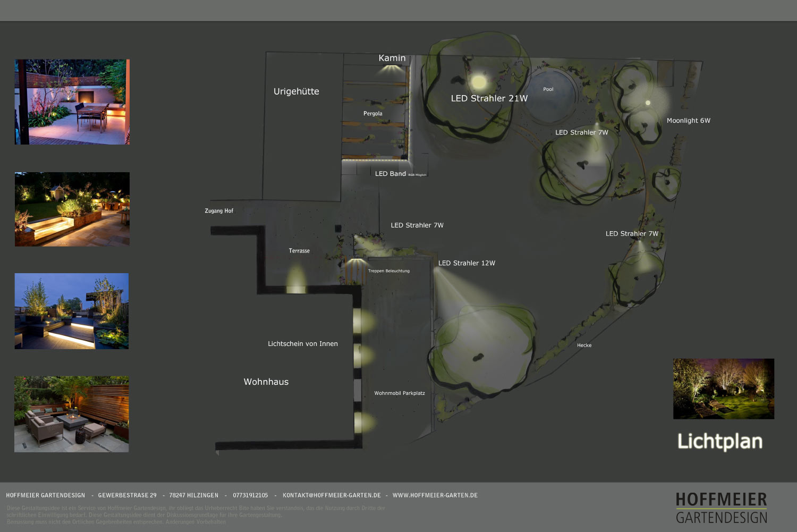
Task: Click the kontakt@hoffmeier-garten.de email address
Action: tap(332, 495)
